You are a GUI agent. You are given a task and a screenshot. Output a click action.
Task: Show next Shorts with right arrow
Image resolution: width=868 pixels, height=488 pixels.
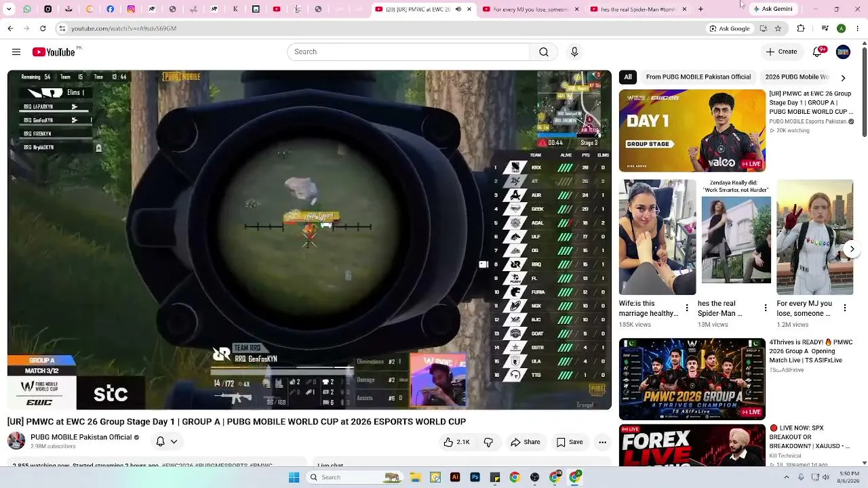pos(852,249)
